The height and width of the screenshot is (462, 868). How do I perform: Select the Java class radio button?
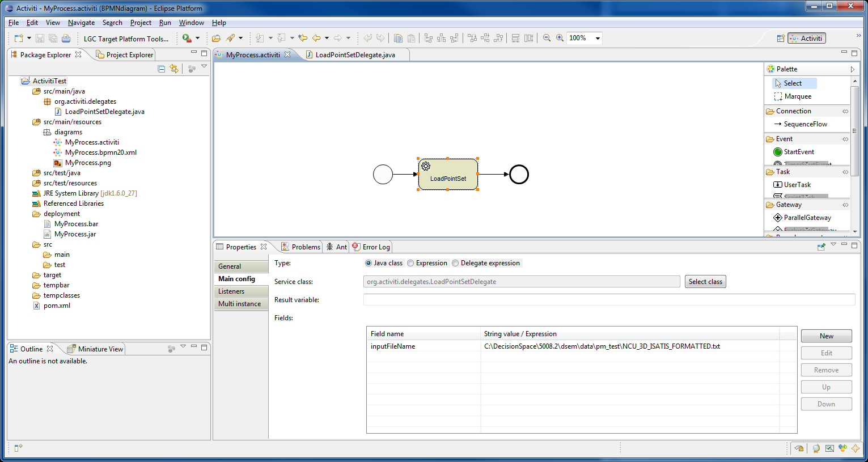click(369, 263)
